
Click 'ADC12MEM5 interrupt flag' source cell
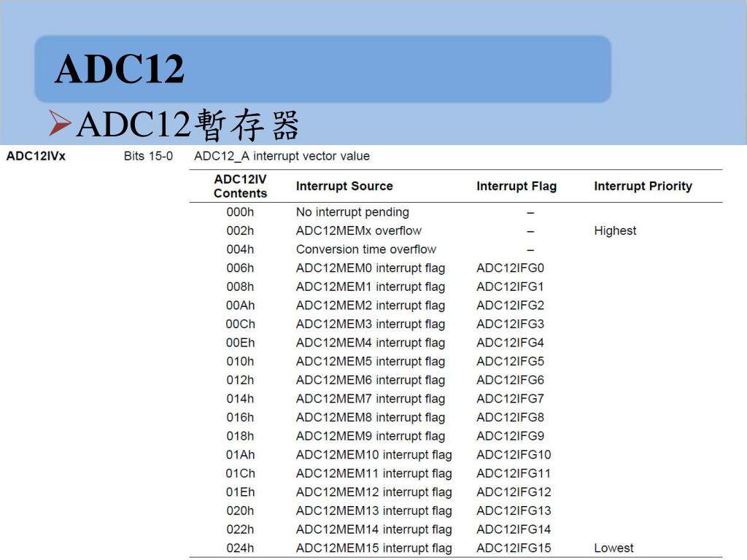370,362
